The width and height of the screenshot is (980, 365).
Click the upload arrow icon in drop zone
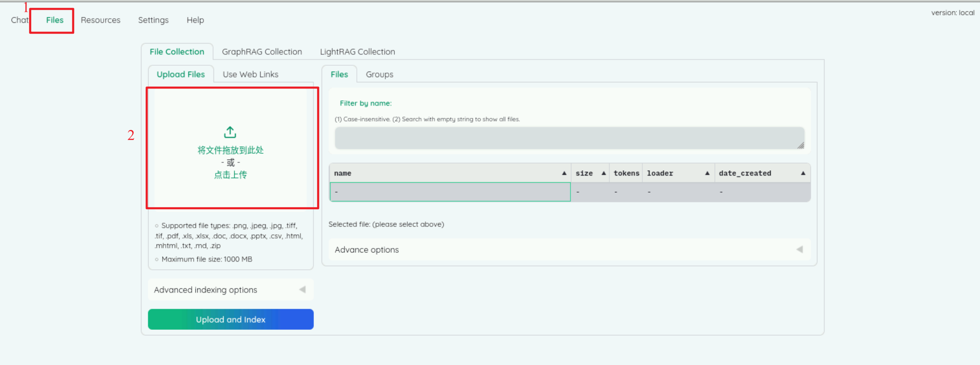pyautogui.click(x=230, y=133)
